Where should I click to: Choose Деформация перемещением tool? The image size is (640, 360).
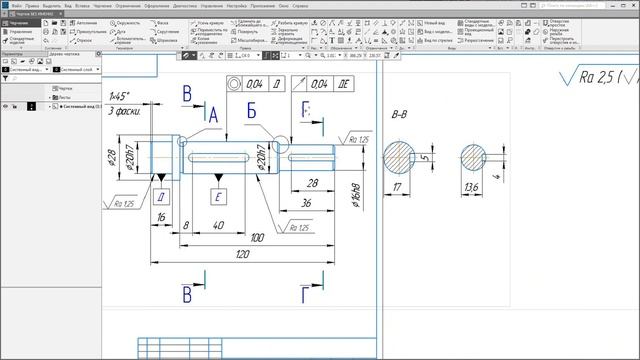289,40
